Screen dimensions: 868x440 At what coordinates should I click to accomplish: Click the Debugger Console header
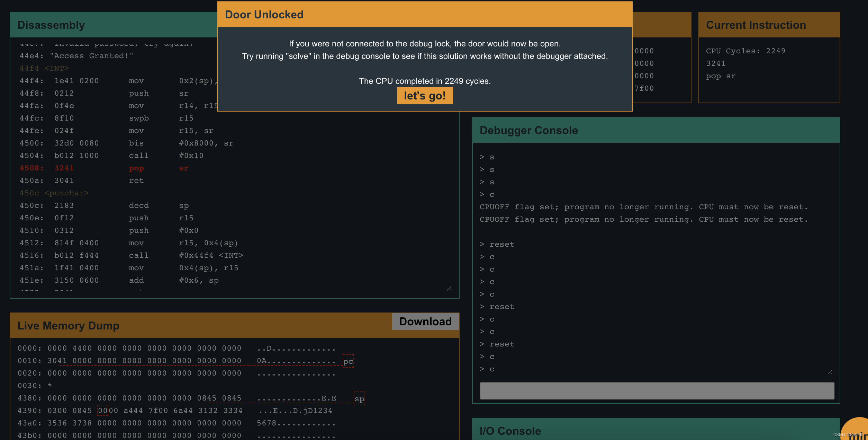tap(656, 130)
